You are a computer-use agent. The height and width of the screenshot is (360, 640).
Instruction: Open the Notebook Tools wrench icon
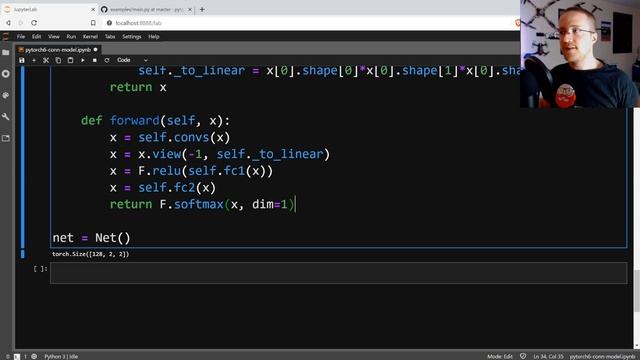(x=6, y=117)
